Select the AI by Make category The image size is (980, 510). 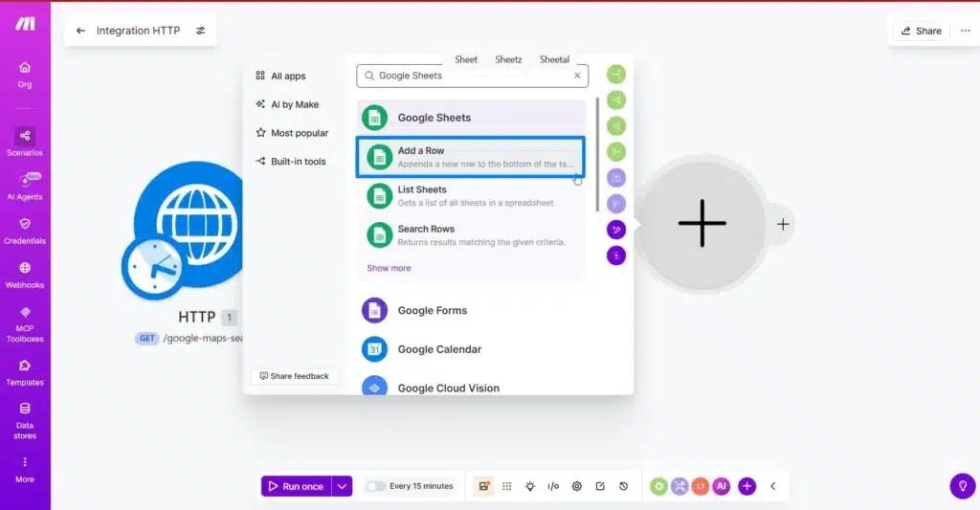click(287, 104)
